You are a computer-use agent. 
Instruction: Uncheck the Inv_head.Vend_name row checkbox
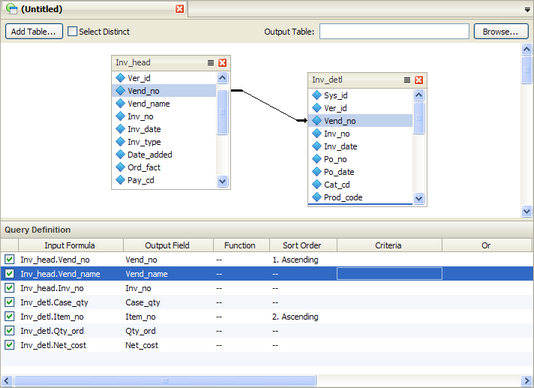(9, 274)
